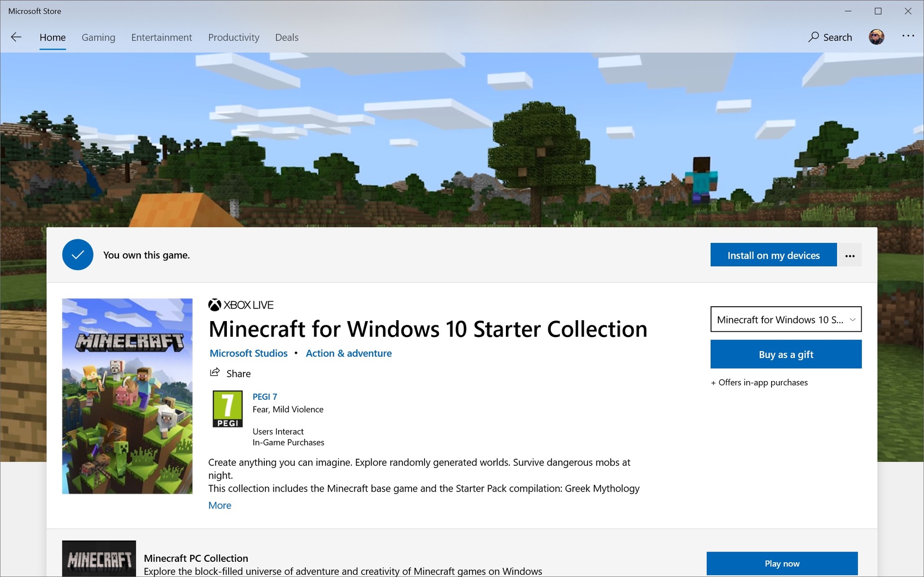Expand the Minecraft edition dropdown
This screenshot has width=924, height=577.
coord(786,319)
